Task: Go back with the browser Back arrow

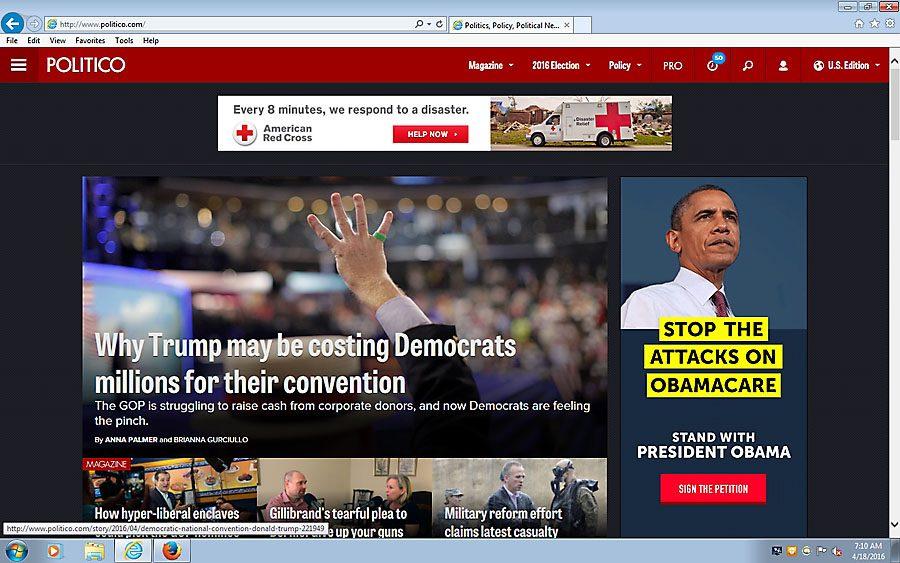Action: tap(12, 24)
